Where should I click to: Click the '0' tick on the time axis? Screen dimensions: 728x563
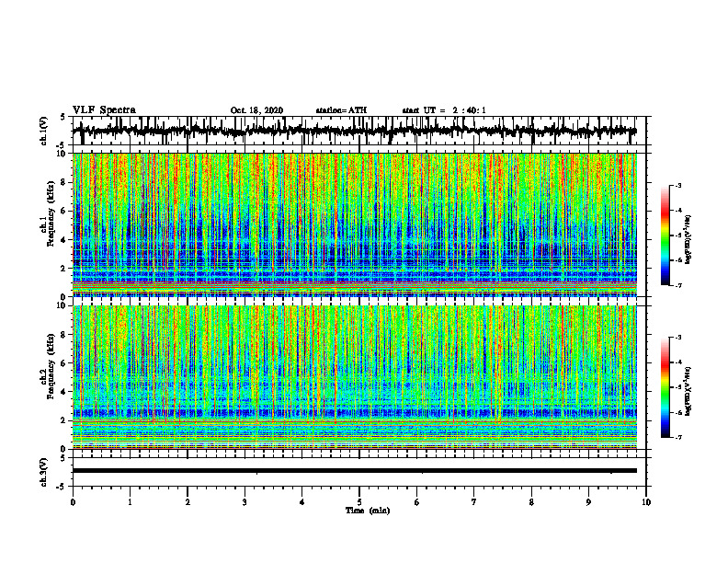[x=73, y=502]
